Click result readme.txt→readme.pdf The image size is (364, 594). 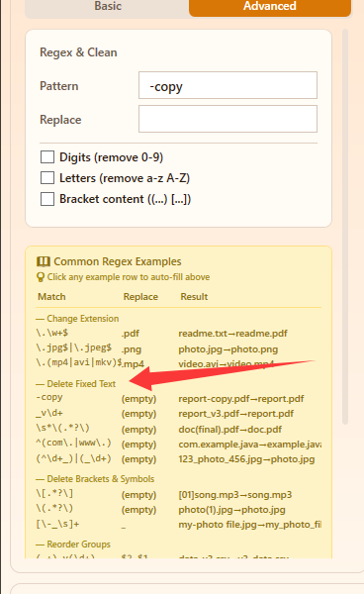(232, 334)
